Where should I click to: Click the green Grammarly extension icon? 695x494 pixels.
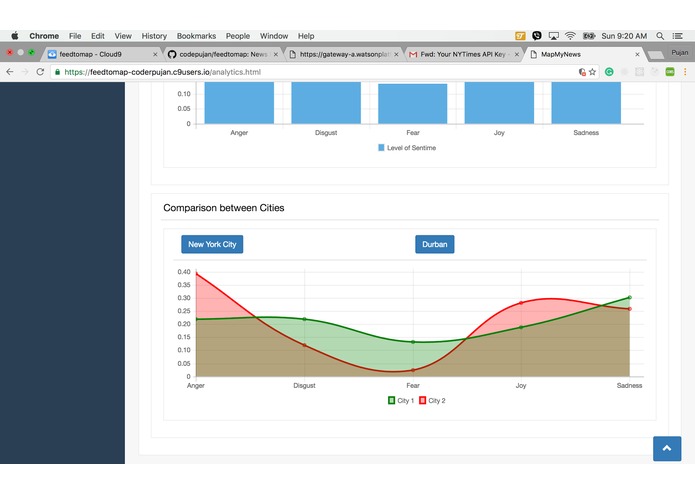point(609,72)
